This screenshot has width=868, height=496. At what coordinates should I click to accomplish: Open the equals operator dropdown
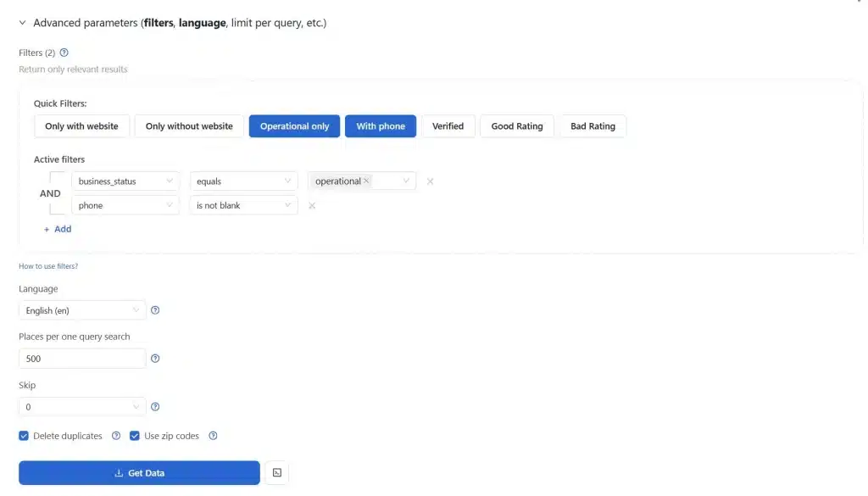coord(243,181)
